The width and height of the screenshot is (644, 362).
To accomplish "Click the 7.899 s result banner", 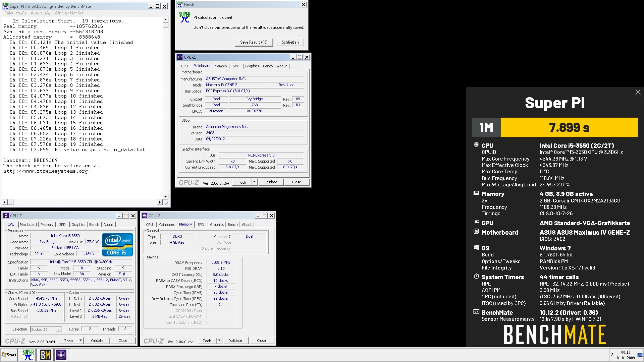I will [x=569, y=127].
